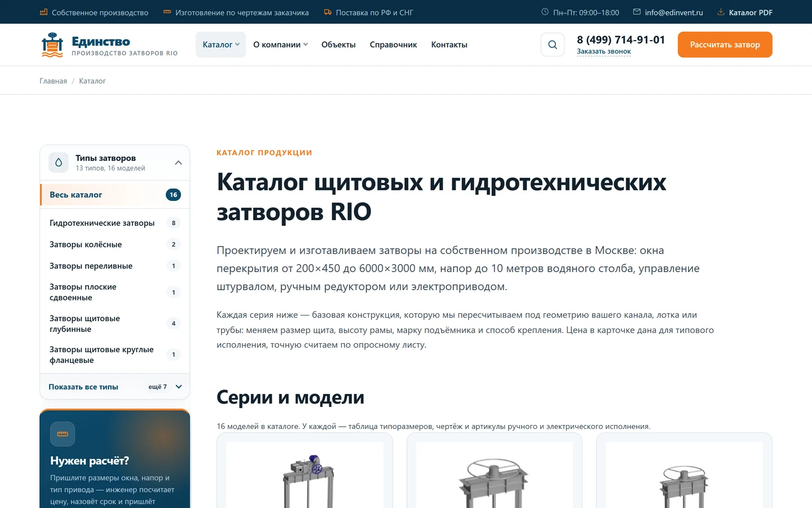
Task: Select Затворы колёсные category
Action: pos(114,244)
